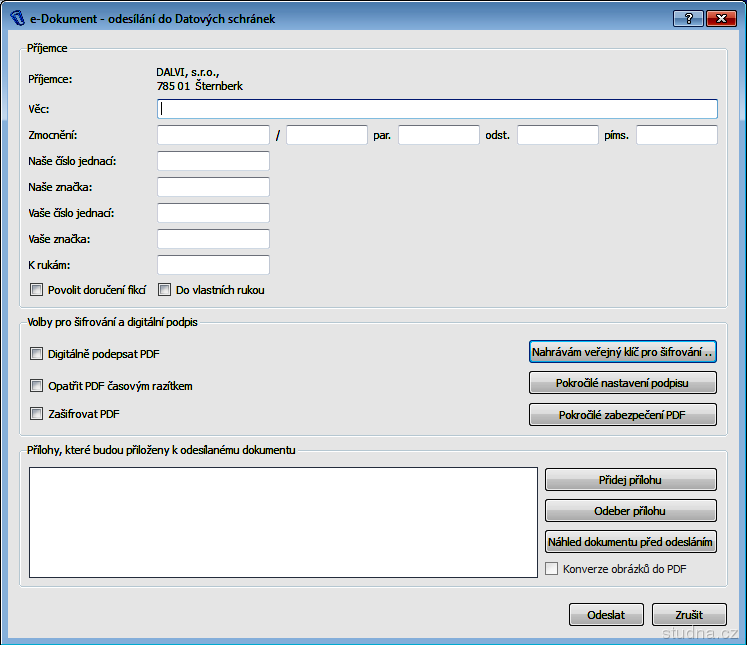Screen dimensions: 747x645
Task: Open Pokročilé nastavení podpisu
Action: click(x=622, y=383)
